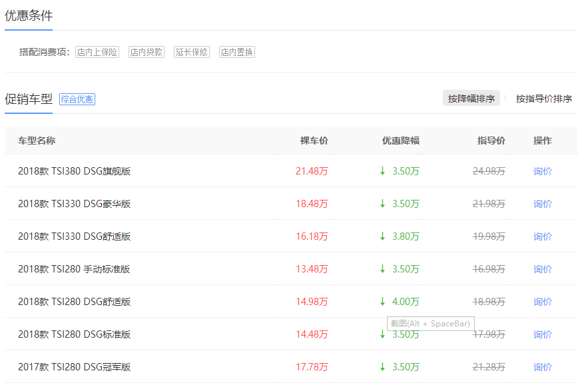Click the 指导价 column header
Viewport: 588px width, 385px height.
491,141
